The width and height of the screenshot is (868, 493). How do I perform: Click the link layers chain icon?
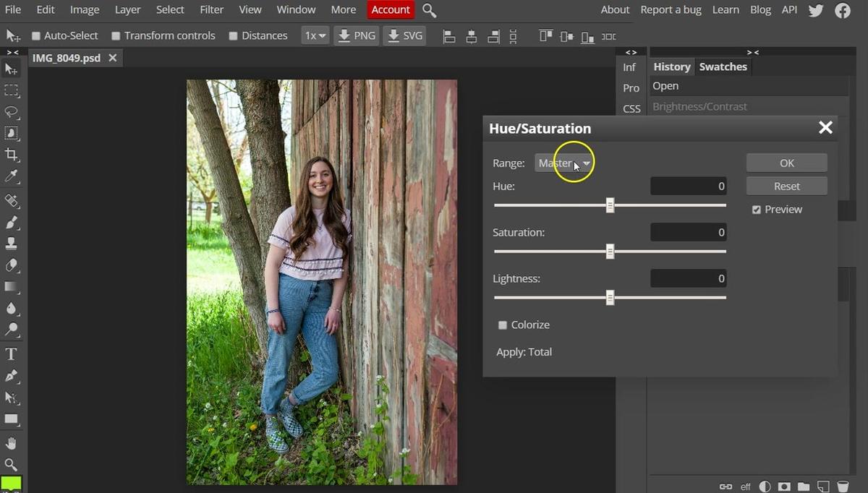726,486
